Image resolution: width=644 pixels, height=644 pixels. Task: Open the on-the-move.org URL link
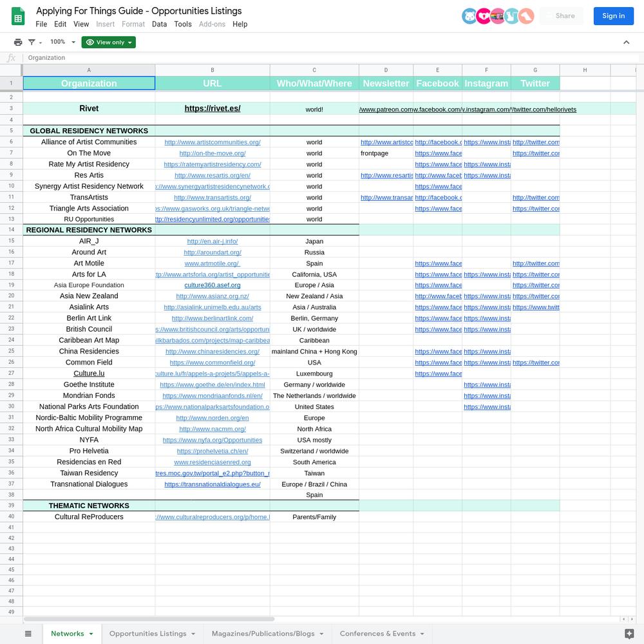(213, 153)
